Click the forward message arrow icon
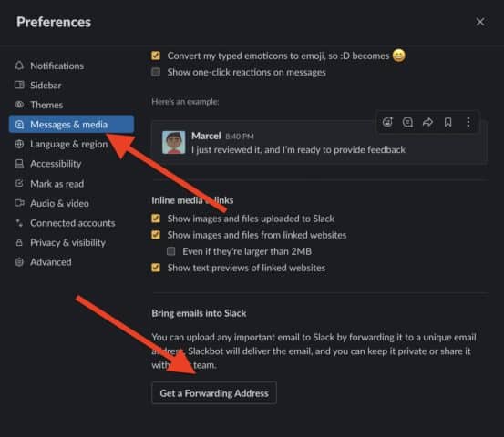Viewport: 504px width, 437px height. tap(427, 122)
